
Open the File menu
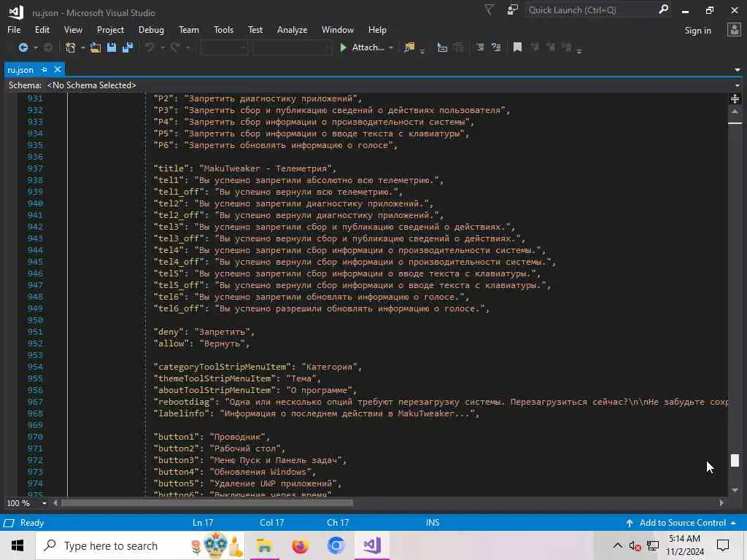(14, 29)
